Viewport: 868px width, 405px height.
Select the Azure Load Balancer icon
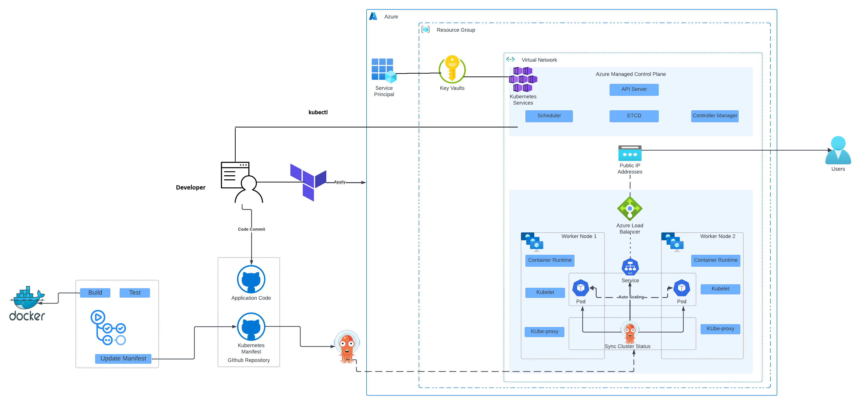(630, 208)
